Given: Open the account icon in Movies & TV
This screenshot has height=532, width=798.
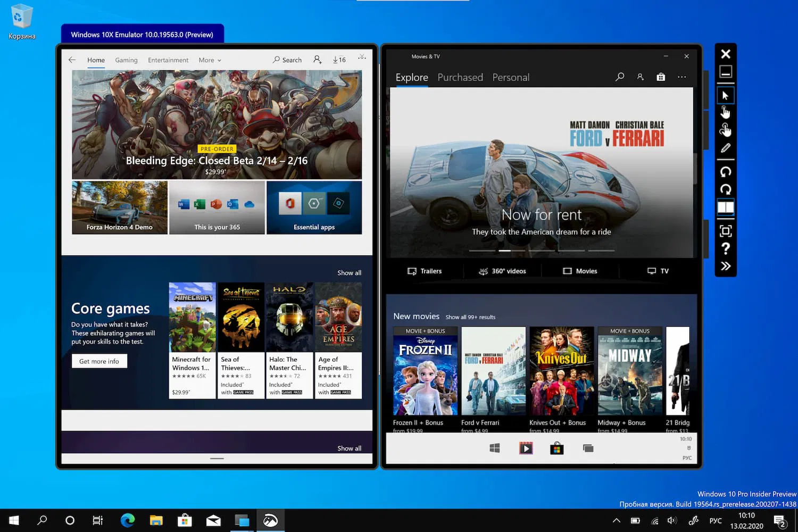Looking at the screenshot, I should tap(641, 77).
